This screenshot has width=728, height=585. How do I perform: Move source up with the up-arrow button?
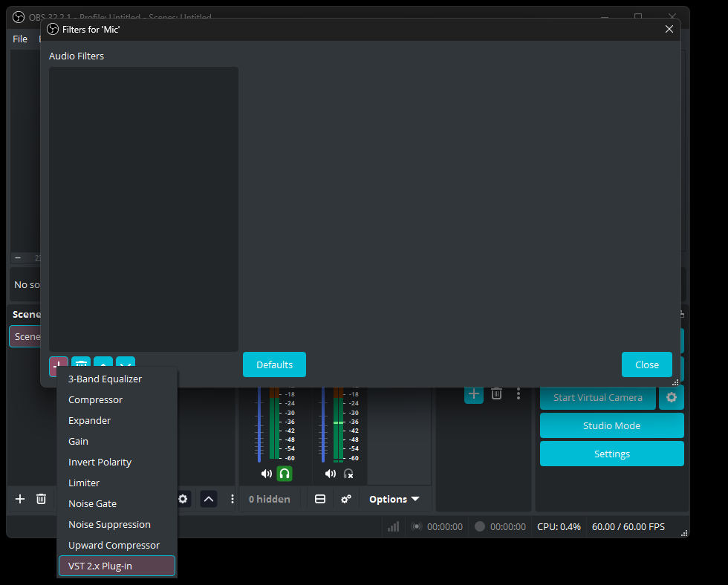click(x=209, y=499)
